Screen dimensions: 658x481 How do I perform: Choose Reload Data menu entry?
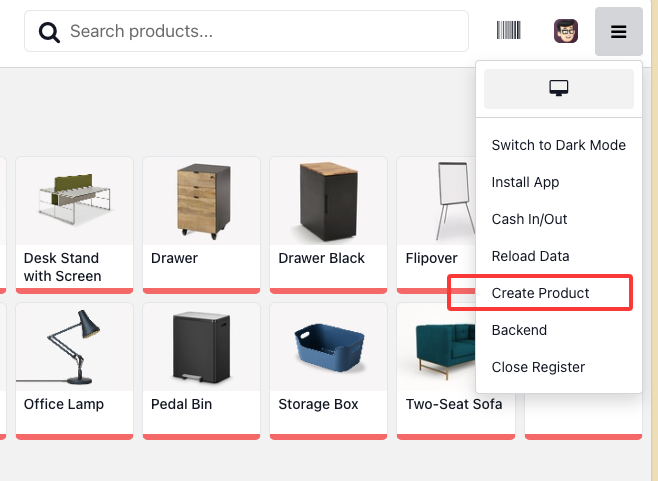(x=529, y=256)
